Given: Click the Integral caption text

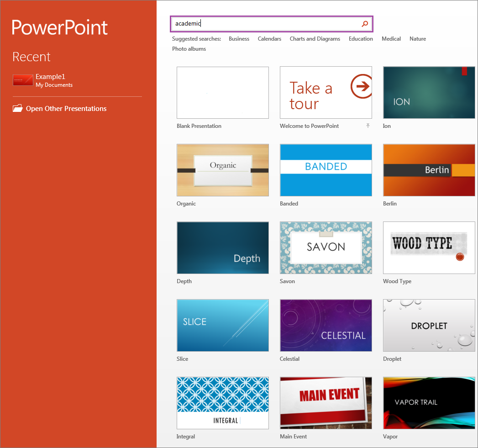Looking at the screenshot, I should 186,437.
